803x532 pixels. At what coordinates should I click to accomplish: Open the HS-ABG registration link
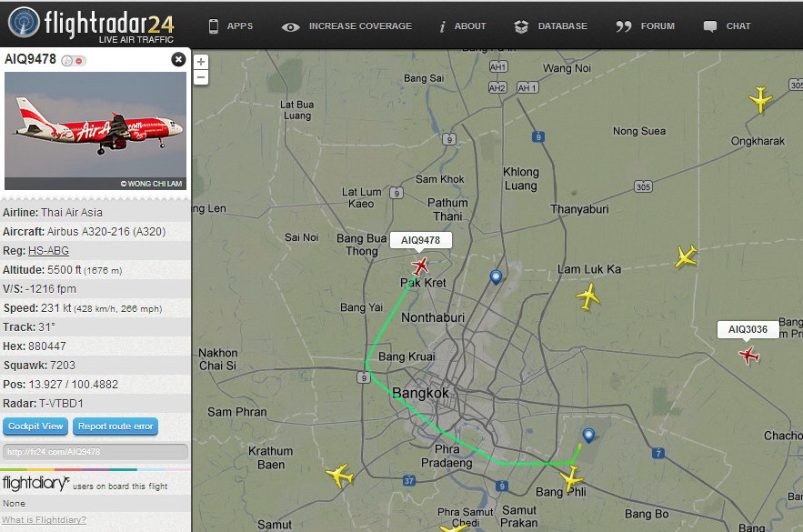coord(48,251)
